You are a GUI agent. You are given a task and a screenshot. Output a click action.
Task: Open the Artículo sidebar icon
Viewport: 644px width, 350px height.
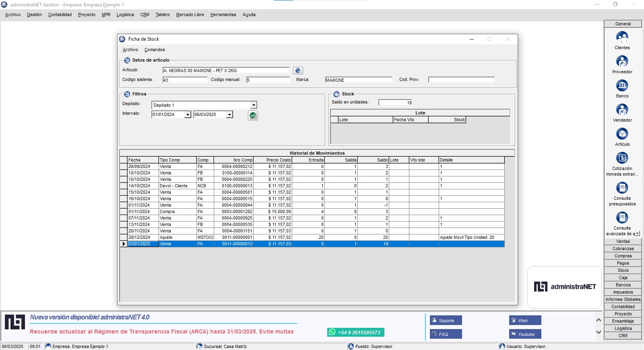[622, 134]
